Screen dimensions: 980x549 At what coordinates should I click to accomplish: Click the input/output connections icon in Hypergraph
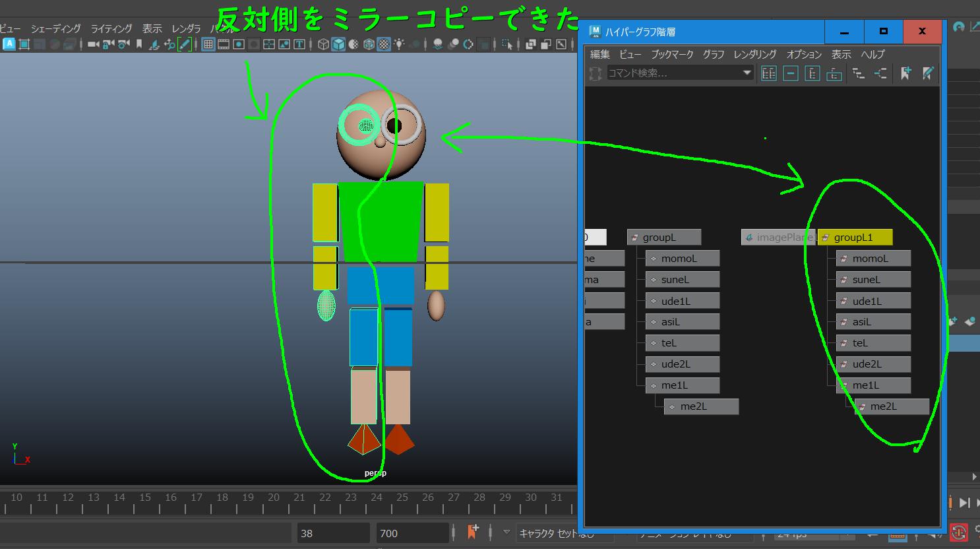[880, 73]
